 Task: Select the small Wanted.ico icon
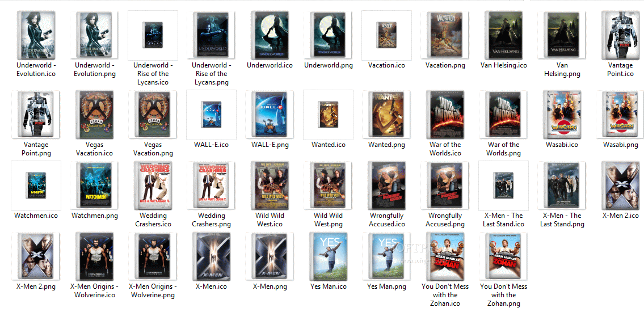pyautogui.click(x=328, y=114)
